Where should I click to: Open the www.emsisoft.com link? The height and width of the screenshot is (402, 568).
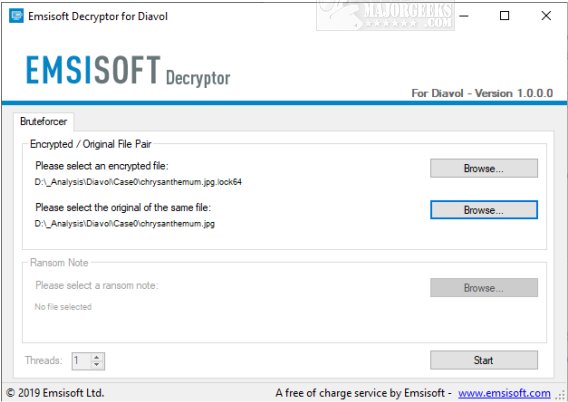504,393
